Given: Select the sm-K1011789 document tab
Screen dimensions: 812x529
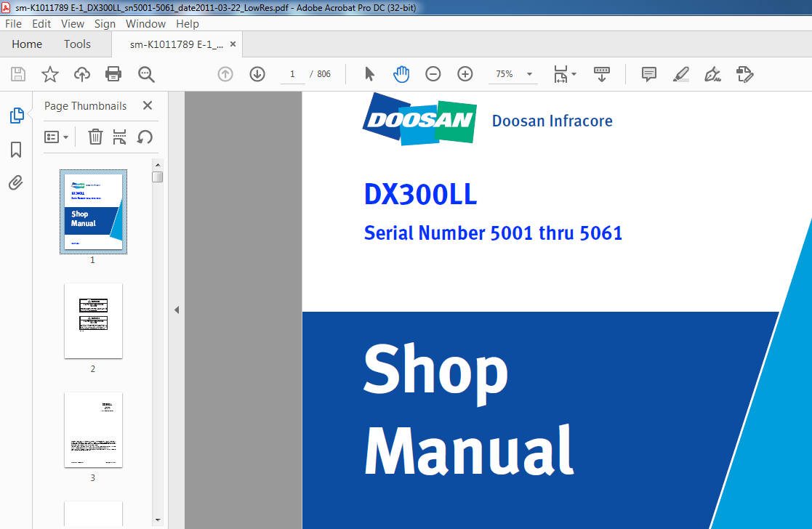Looking at the screenshot, I should click(x=176, y=44).
